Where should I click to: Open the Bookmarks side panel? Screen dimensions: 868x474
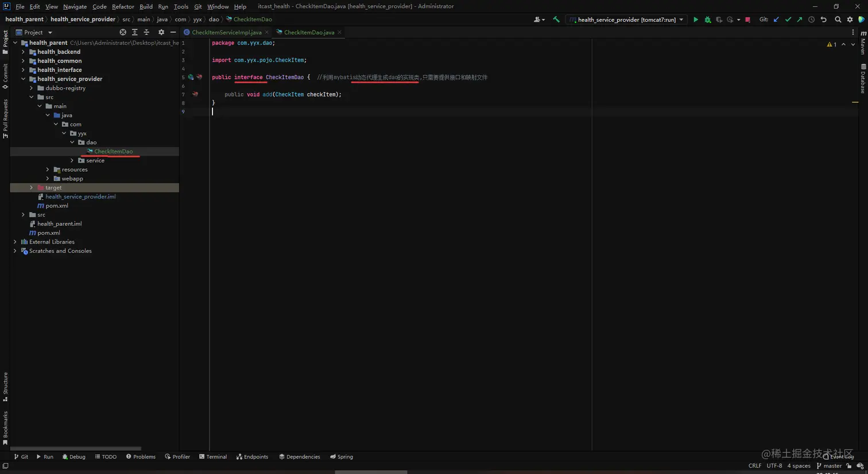(x=5, y=427)
